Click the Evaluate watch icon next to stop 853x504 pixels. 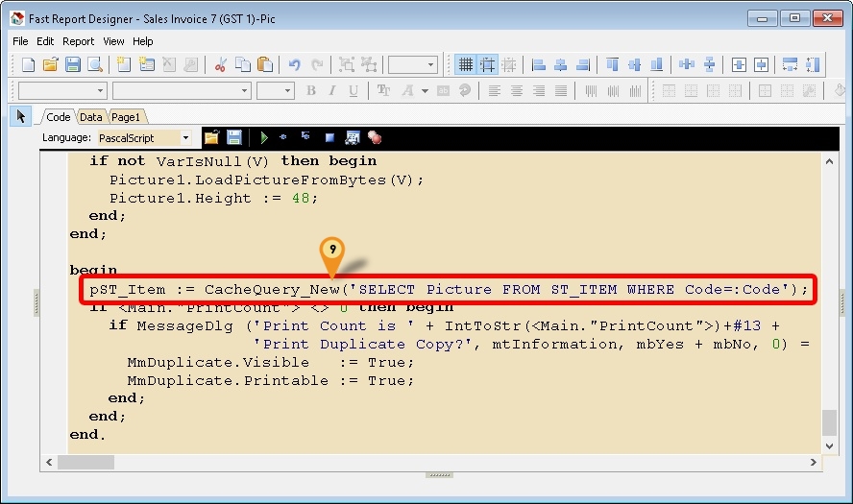pyautogui.click(x=352, y=138)
